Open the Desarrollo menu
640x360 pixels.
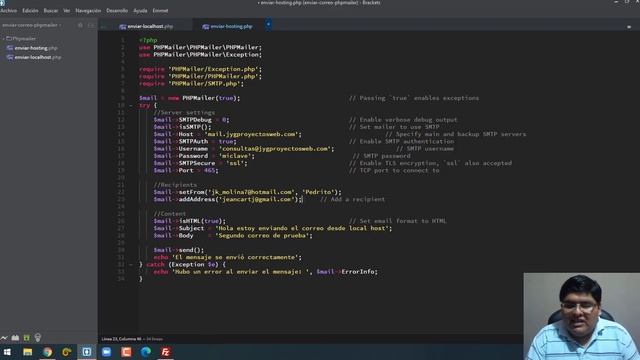coord(117,11)
